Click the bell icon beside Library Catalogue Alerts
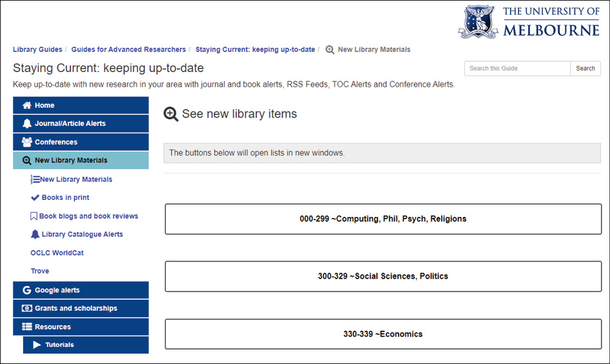The width and height of the screenshot is (610, 364). [x=35, y=234]
